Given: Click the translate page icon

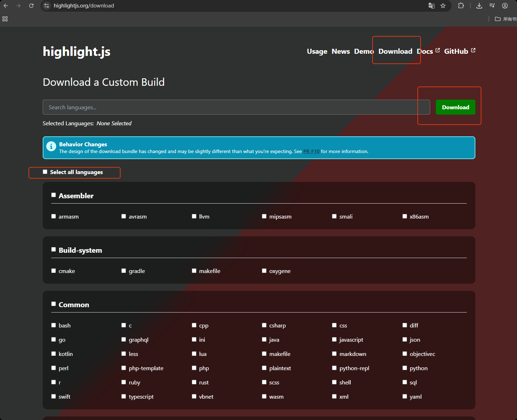Looking at the screenshot, I should 432,6.
